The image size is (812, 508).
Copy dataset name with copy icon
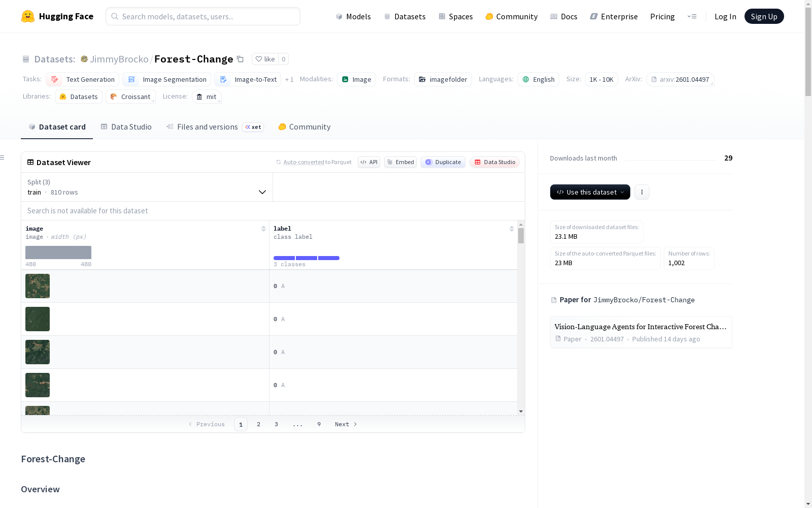point(241,59)
